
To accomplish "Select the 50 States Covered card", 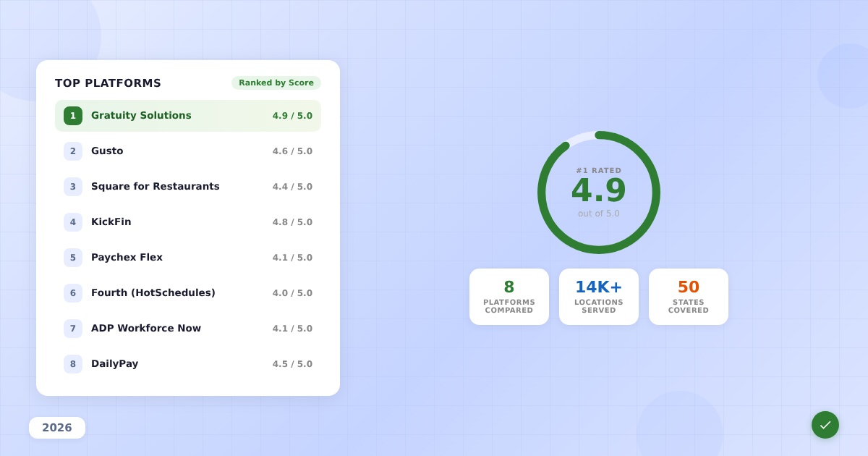I will tap(689, 297).
